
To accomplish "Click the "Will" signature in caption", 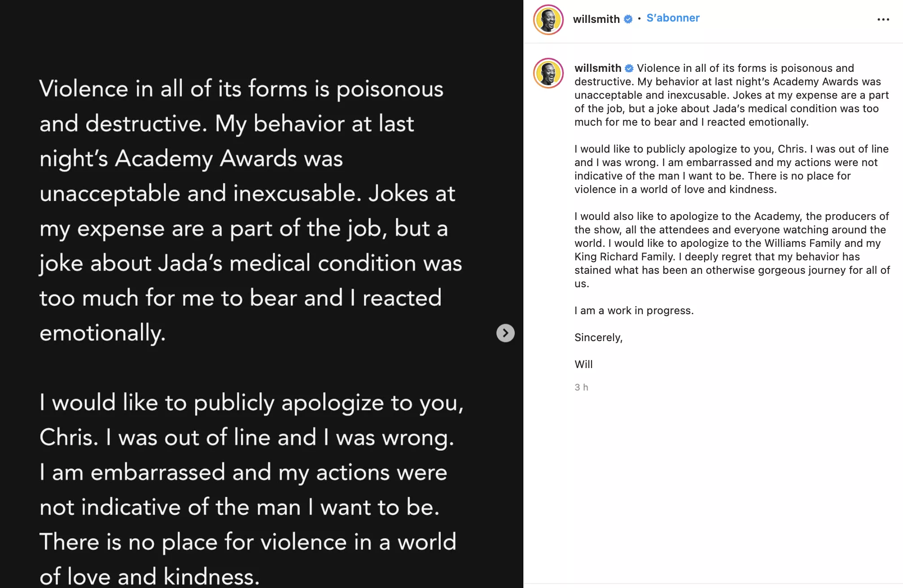I will pyautogui.click(x=583, y=364).
